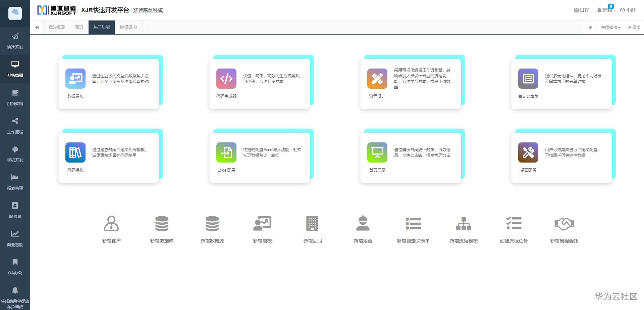Switch to the 我的桌面 tab
644x310 pixels.
(x=57, y=27)
